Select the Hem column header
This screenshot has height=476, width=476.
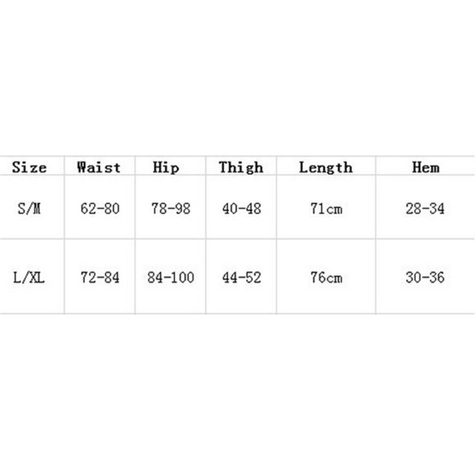coord(425,167)
